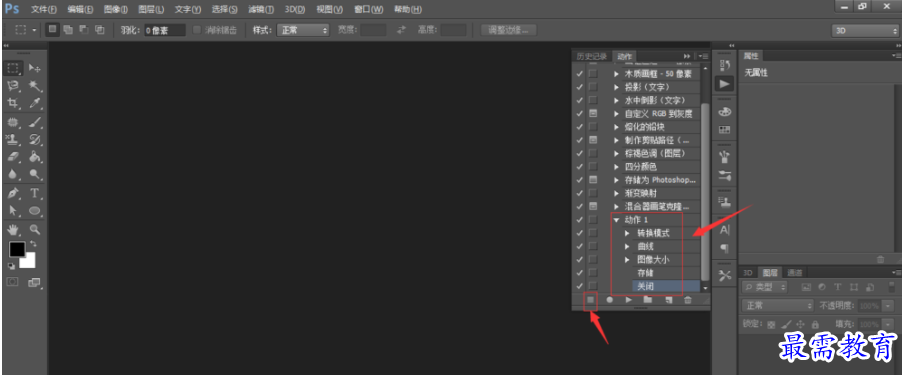Select the Eraser tool
Image resolution: width=903 pixels, height=378 pixels.
click(x=14, y=156)
